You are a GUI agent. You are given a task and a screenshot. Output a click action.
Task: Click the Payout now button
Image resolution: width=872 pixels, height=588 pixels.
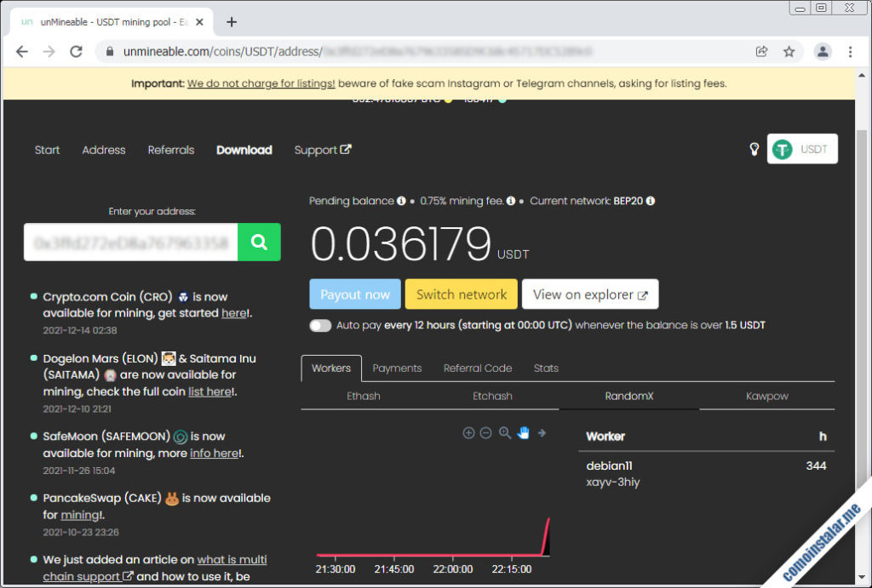pos(355,294)
